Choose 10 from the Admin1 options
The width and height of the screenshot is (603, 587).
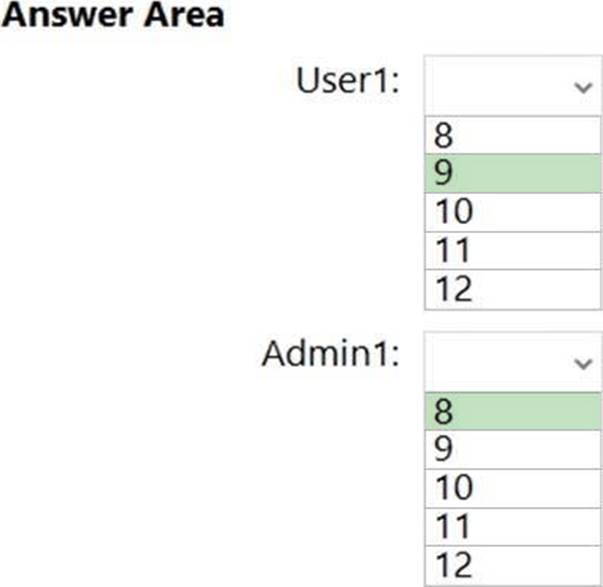[x=512, y=487]
